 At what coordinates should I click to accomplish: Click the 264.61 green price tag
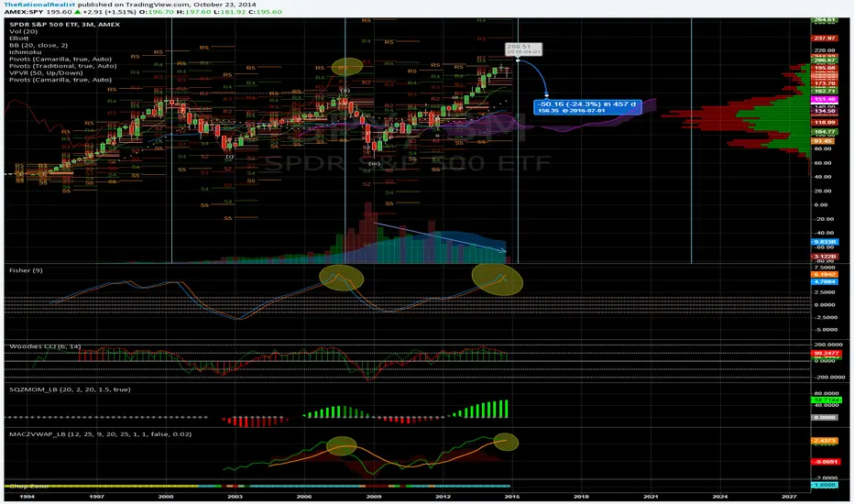point(825,20)
